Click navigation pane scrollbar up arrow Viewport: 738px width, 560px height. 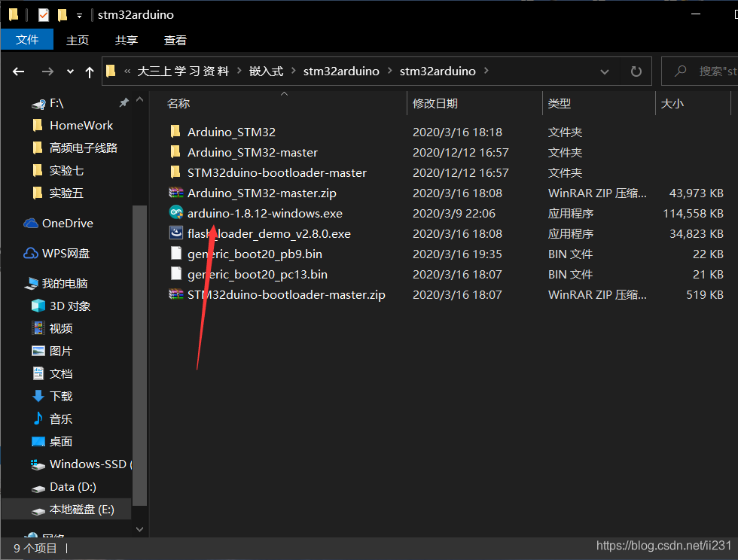[140, 100]
